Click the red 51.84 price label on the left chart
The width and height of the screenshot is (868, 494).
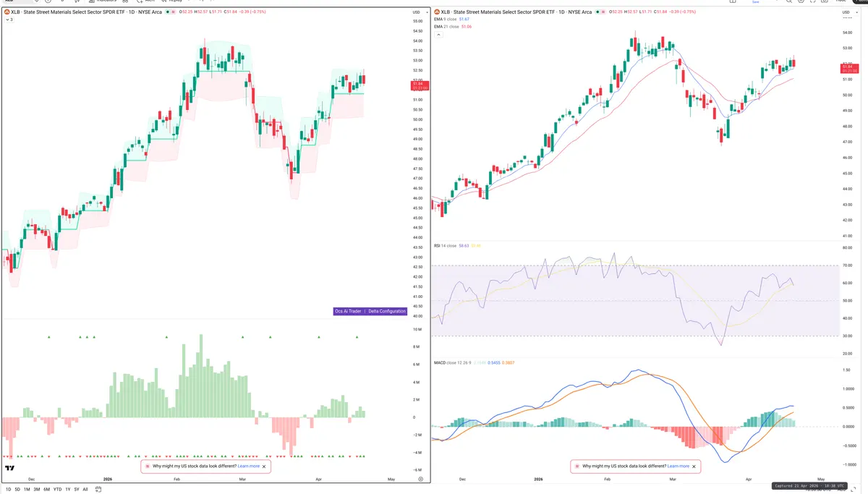point(420,85)
